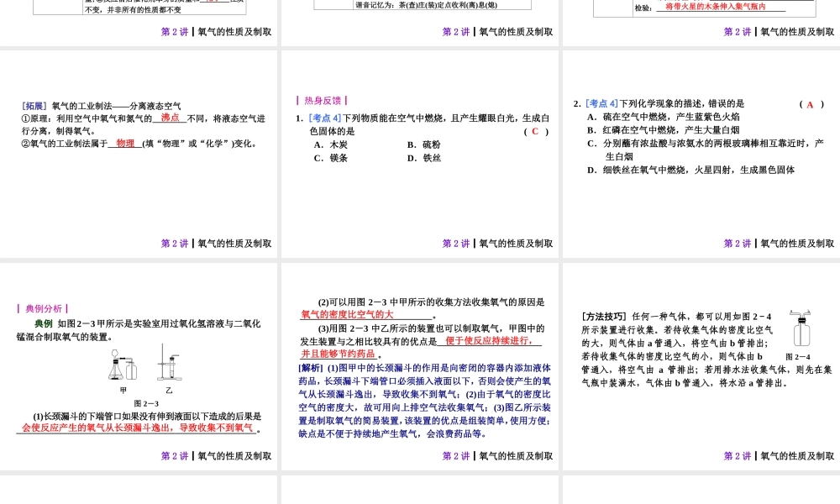Click the 典例分析 heading
The image size is (840, 504).
[43, 308]
